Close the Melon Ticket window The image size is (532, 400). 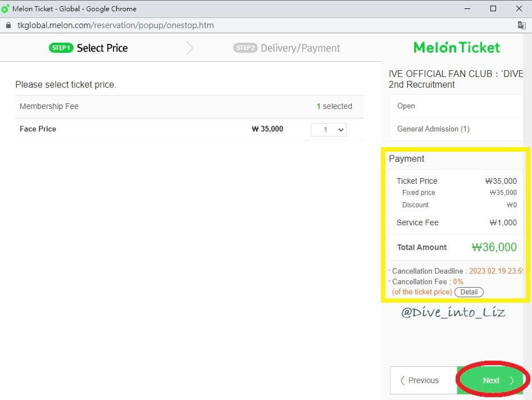[x=519, y=8]
